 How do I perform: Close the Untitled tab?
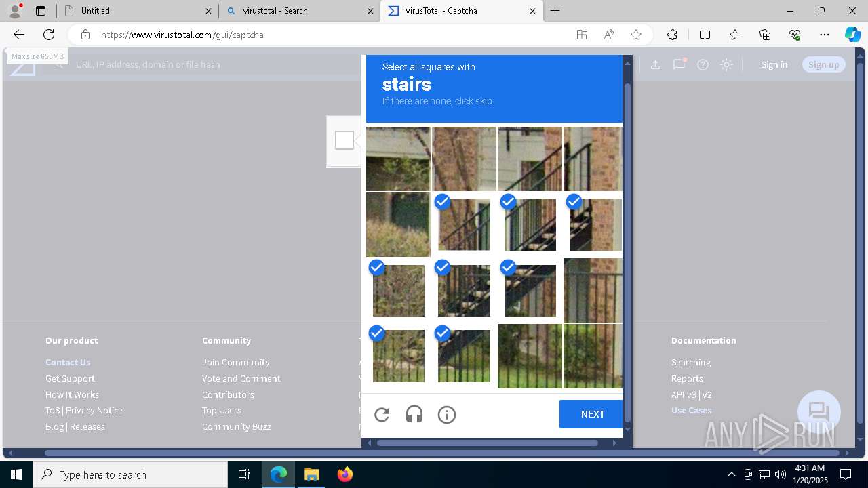click(208, 11)
